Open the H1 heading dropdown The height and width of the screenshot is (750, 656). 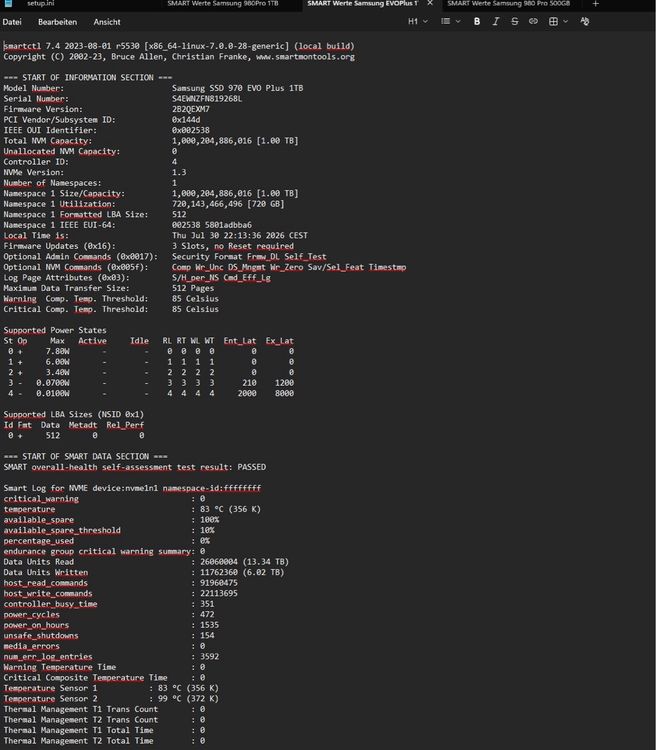(417, 22)
